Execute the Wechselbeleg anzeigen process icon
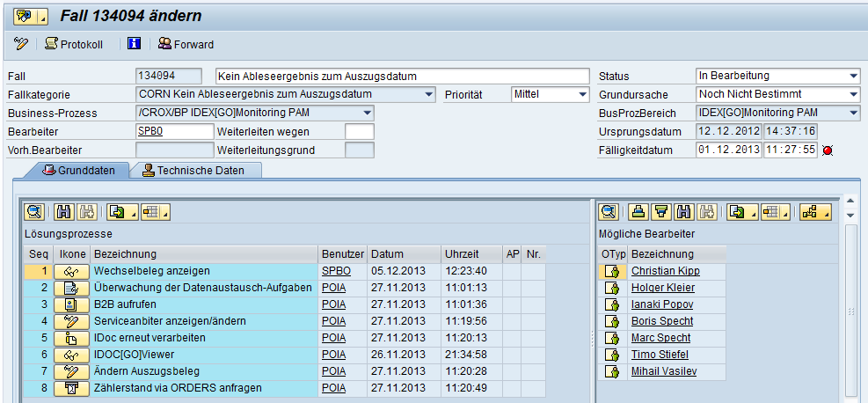The height and width of the screenshot is (403, 868). [x=71, y=271]
